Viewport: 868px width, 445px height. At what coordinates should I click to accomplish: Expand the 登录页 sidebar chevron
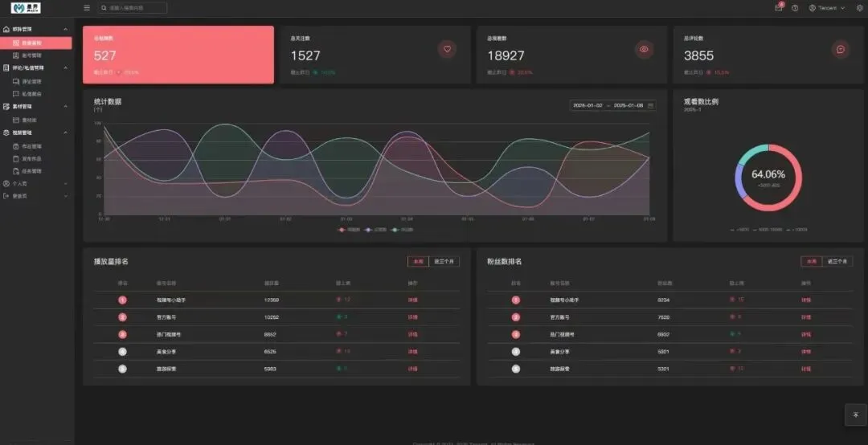(66, 196)
